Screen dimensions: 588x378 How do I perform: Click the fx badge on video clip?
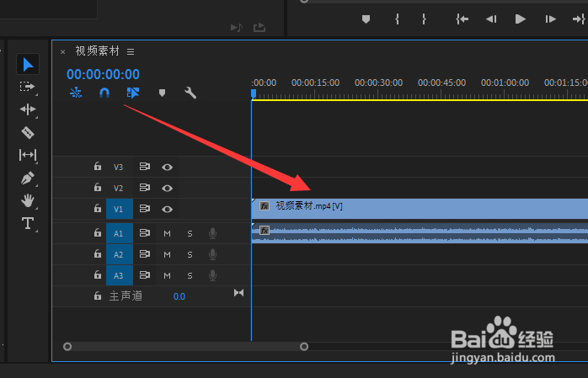(265, 206)
